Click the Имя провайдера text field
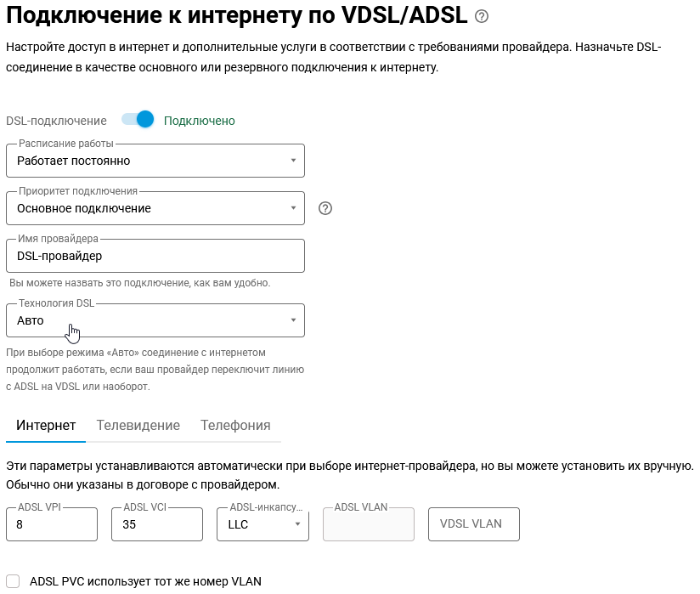The image size is (700, 594). [155, 256]
